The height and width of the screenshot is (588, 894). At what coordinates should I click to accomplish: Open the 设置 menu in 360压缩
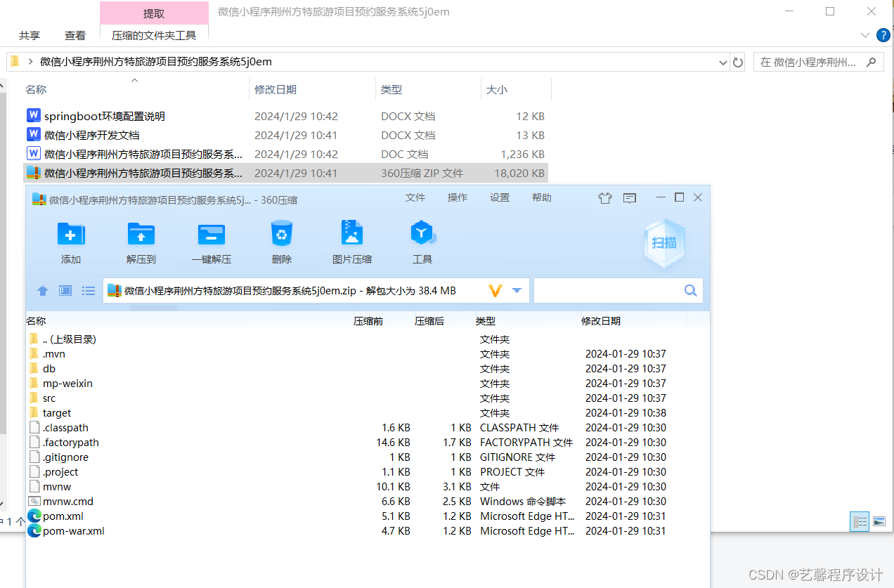500,198
